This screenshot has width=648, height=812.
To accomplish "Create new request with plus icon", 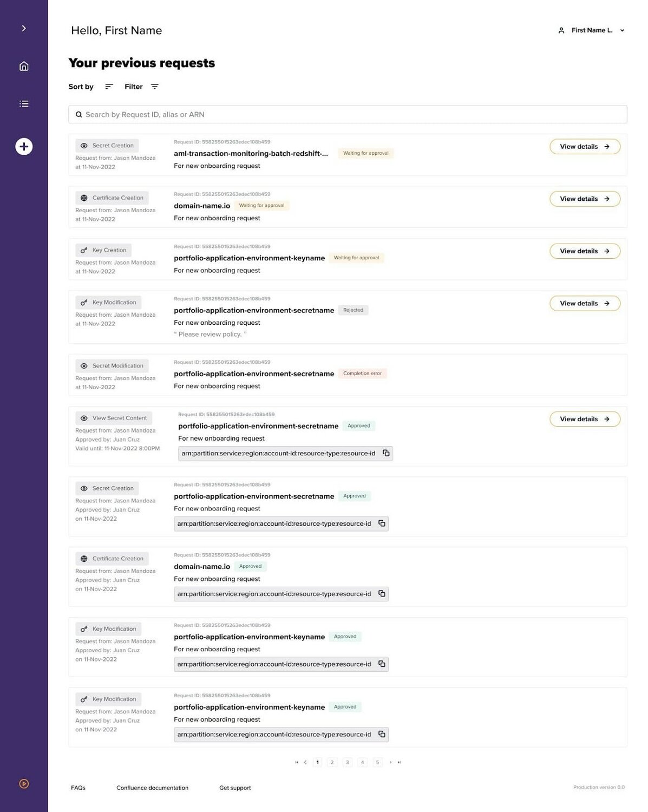I will (24, 147).
